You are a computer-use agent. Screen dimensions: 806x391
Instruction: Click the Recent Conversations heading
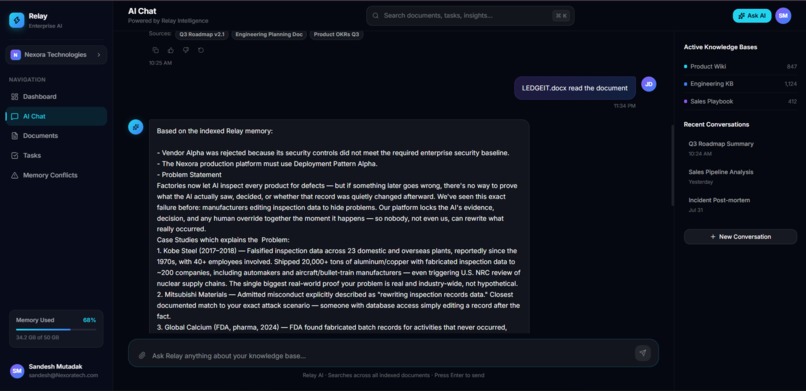click(716, 124)
